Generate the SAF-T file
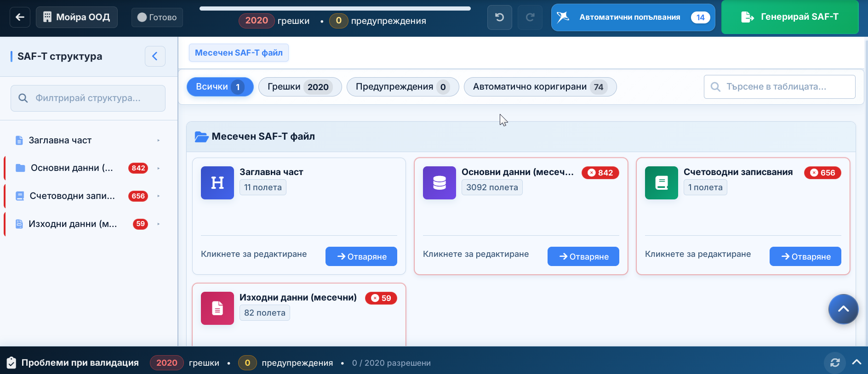 pyautogui.click(x=790, y=17)
